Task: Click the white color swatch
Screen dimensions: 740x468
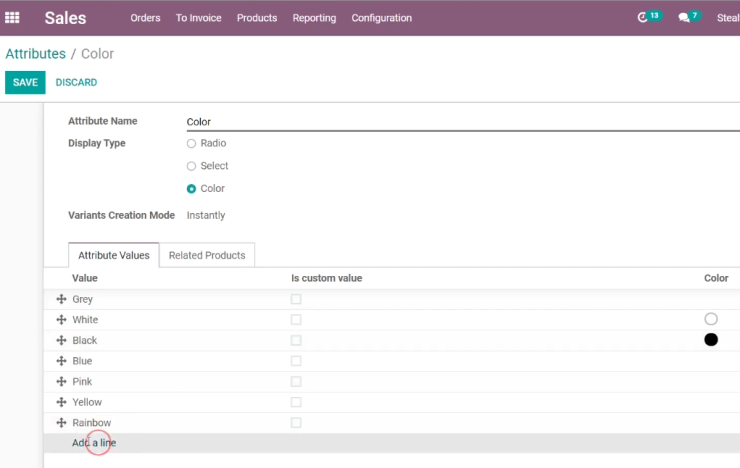Action: coord(711,319)
